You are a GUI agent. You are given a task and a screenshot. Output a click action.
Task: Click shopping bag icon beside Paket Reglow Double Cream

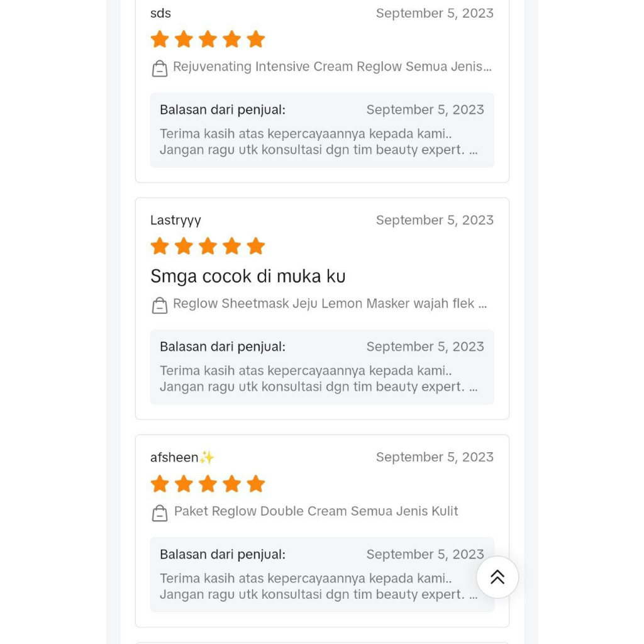160,513
